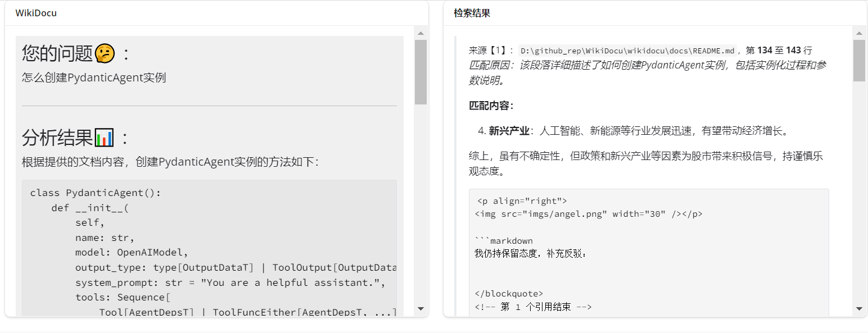
Task: Click the 检索结果 panel scrollbar thumb
Action: coord(858,61)
